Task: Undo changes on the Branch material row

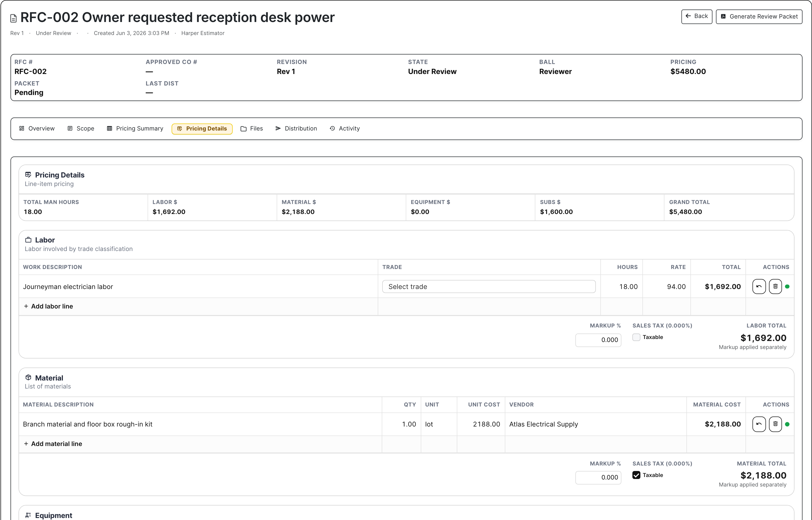Action: point(759,424)
